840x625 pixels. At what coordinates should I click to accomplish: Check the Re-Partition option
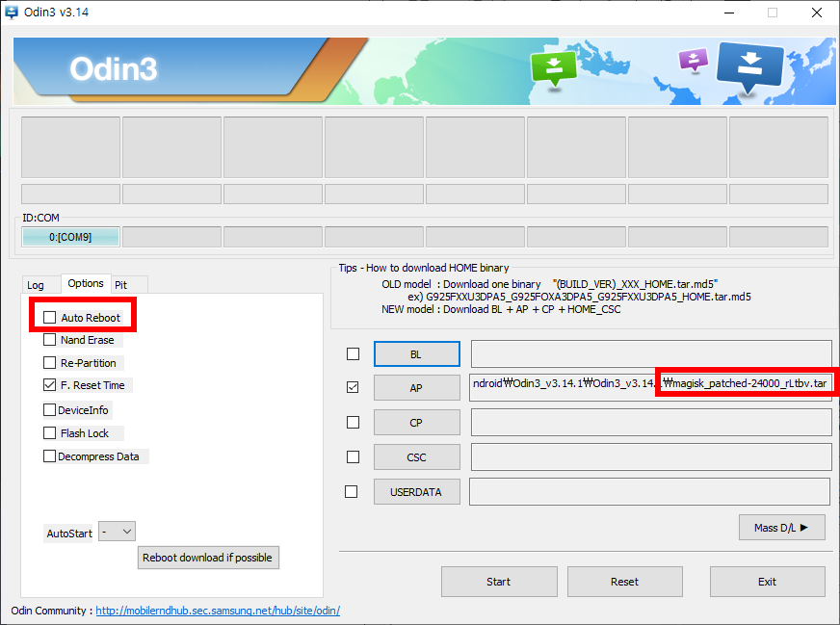(x=49, y=363)
